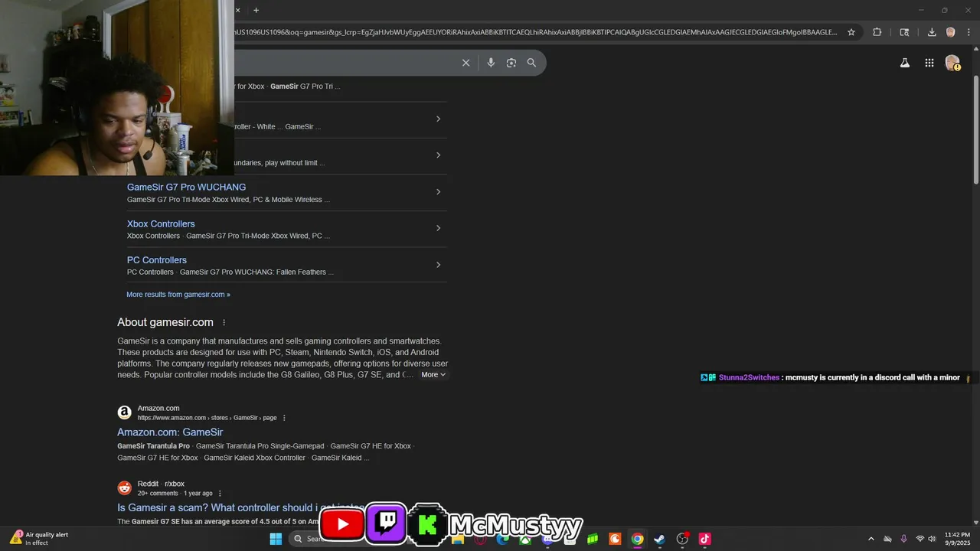Expand the sitelink chevron on the 'Controller - White' row

coord(438,119)
